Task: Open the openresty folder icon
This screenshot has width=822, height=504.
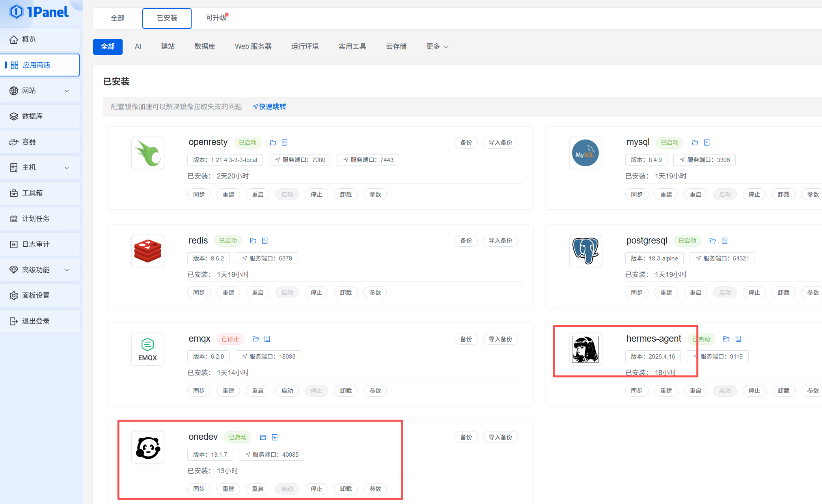Action: pos(273,143)
